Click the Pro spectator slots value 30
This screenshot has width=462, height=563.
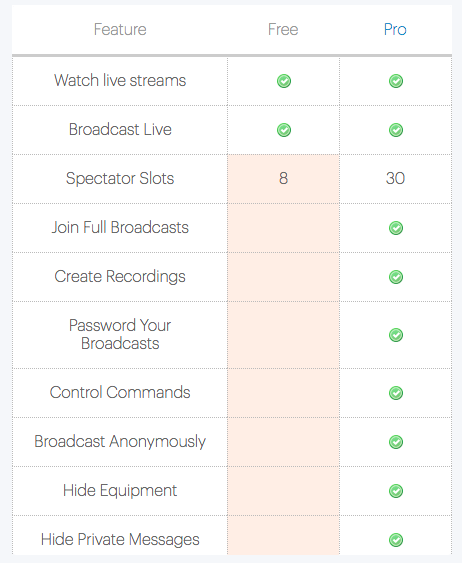(x=395, y=178)
